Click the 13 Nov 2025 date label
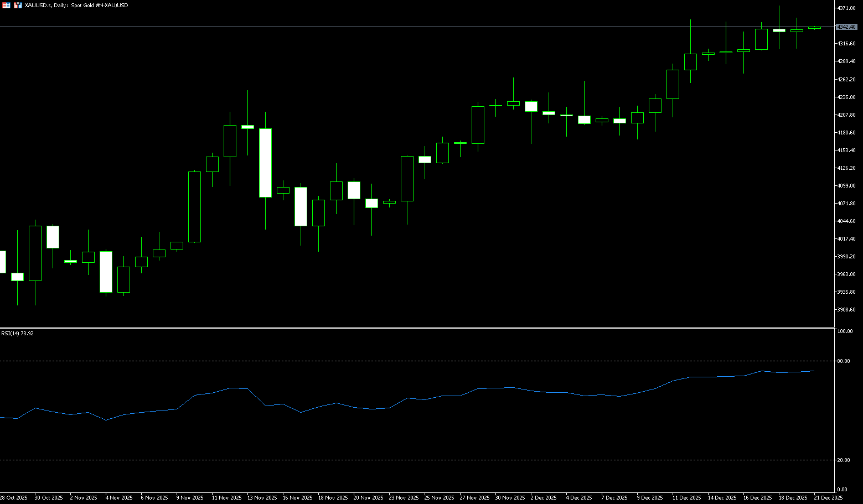The width and height of the screenshot is (863, 504). tap(262, 498)
